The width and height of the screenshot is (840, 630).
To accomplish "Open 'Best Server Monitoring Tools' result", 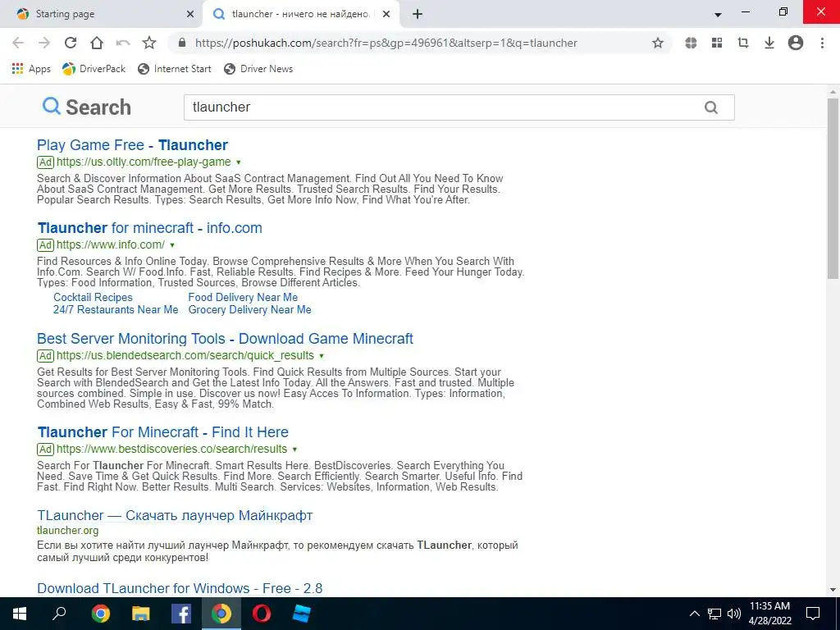I will 225,339.
